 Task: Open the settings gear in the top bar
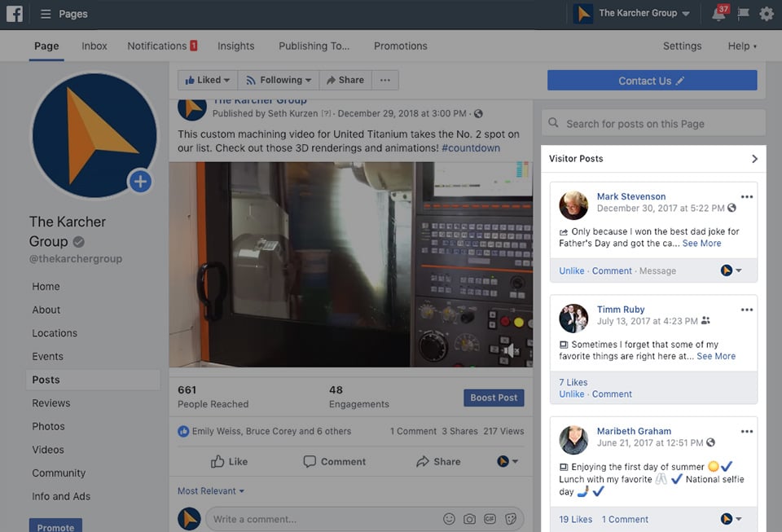pos(766,14)
